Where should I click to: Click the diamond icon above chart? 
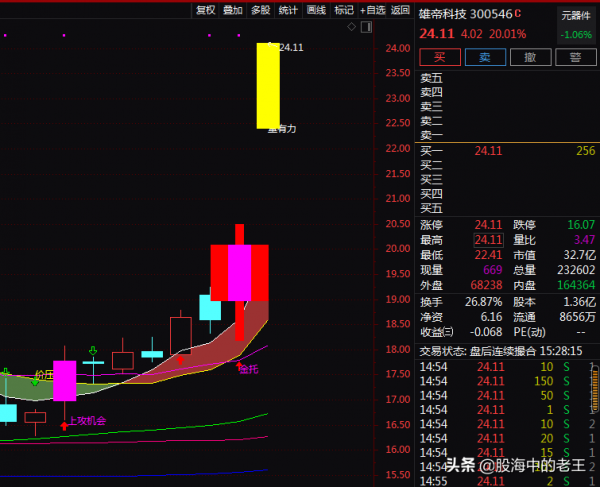click(x=351, y=27)
